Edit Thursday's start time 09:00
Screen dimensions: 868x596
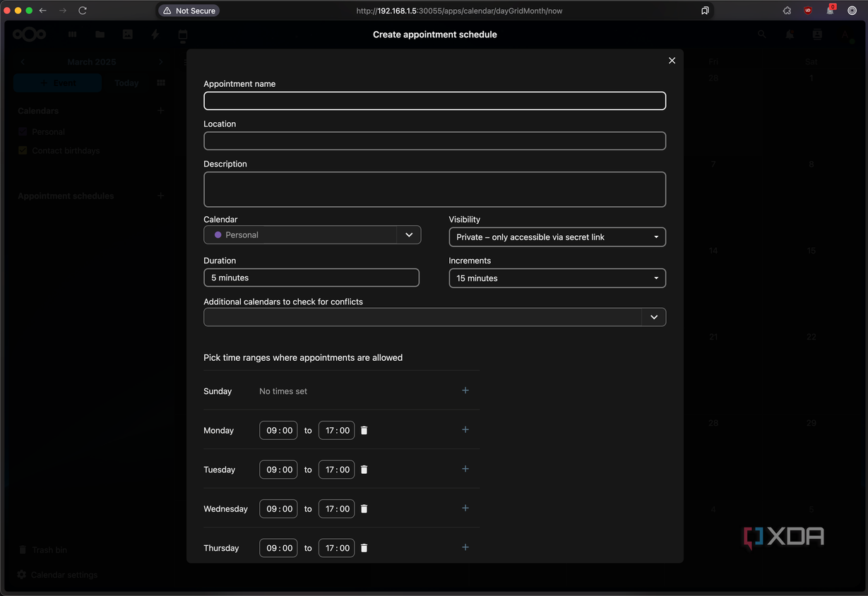pos(278,548)
